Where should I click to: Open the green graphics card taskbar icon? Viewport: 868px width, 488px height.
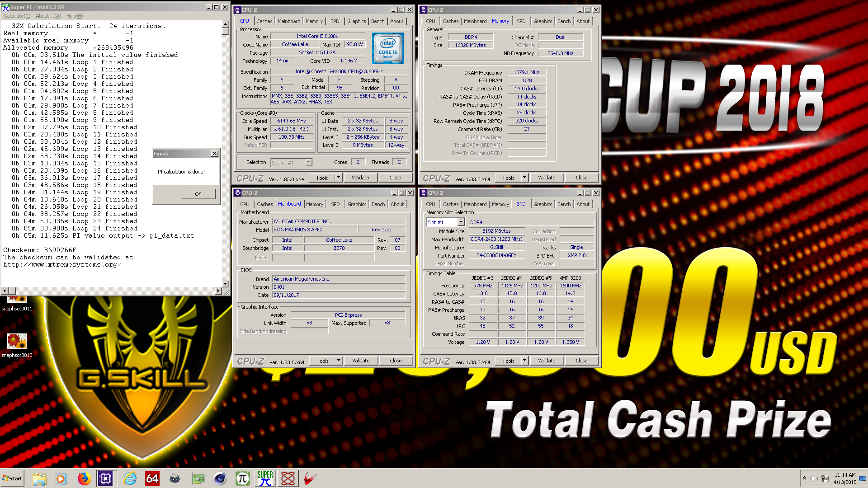point(198,479)
